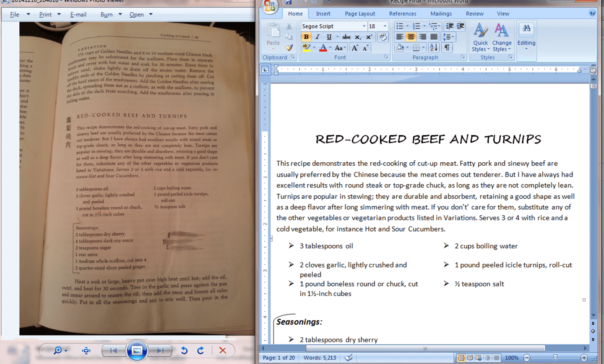
Task: Switch to Full Screen Reading view
Action: click(x=470, y=358)
